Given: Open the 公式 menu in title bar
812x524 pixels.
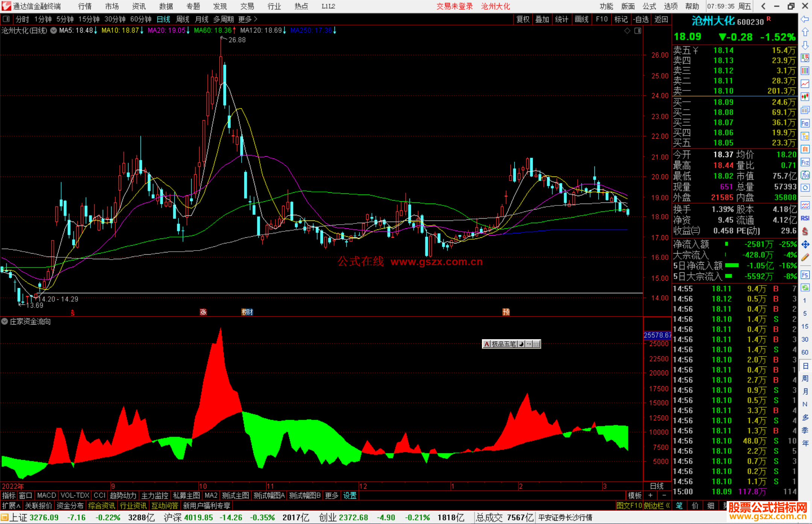Looking at the screenshot, I should (x=649, y=6).
